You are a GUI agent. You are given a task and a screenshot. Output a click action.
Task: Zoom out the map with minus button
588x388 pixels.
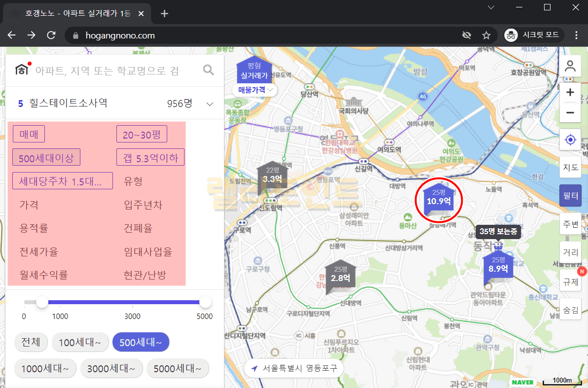pyautogui.click(x=570, y=113)
